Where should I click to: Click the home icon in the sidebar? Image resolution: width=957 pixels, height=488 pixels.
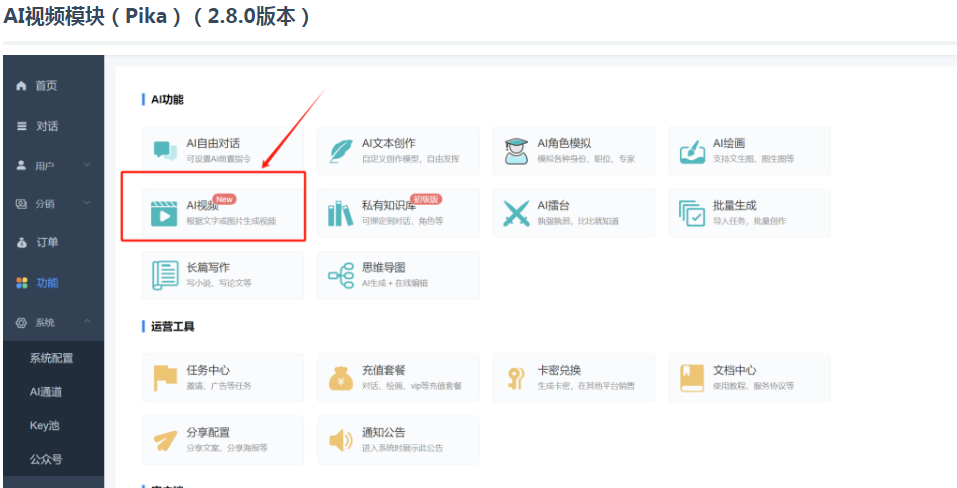point(21,86)
